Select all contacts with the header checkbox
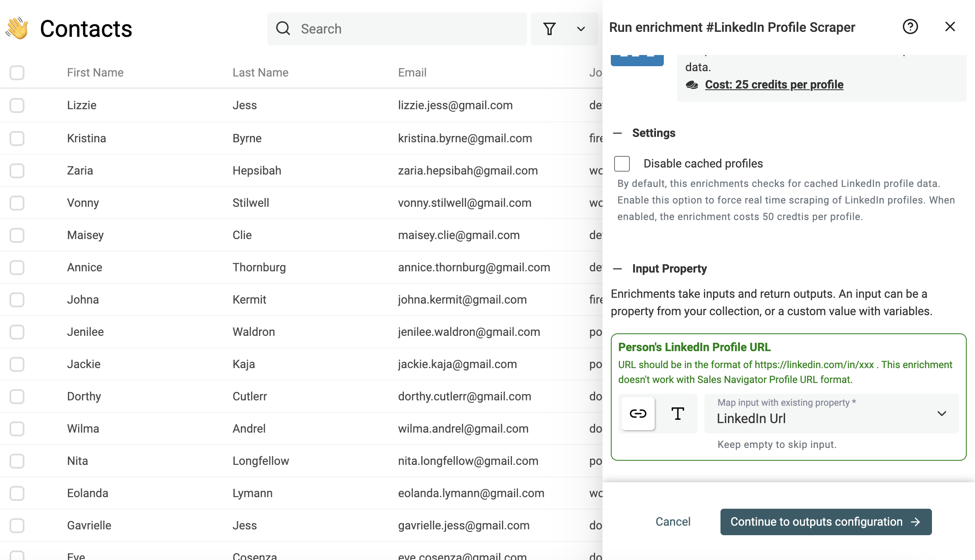Screen dimensions: 975x560 pos(17,72)
